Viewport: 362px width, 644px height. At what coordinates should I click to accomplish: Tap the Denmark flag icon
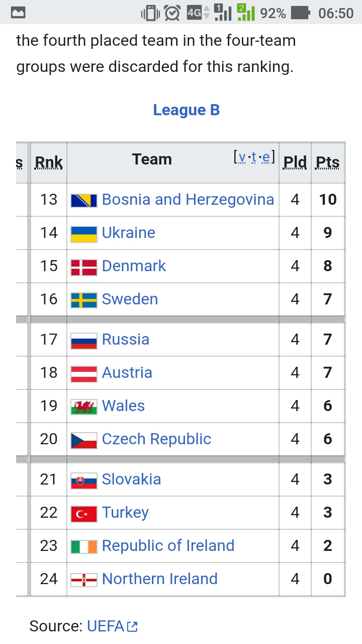pos(84,267)
